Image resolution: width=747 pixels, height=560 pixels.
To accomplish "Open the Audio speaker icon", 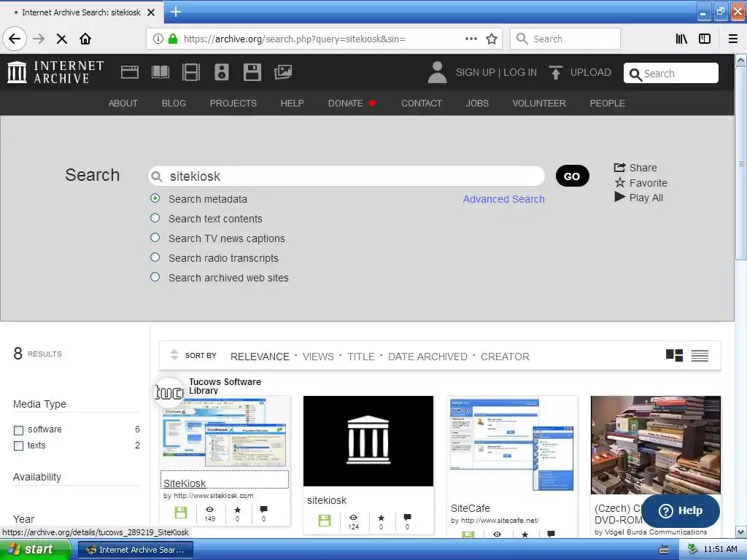I will pos(222,72).
